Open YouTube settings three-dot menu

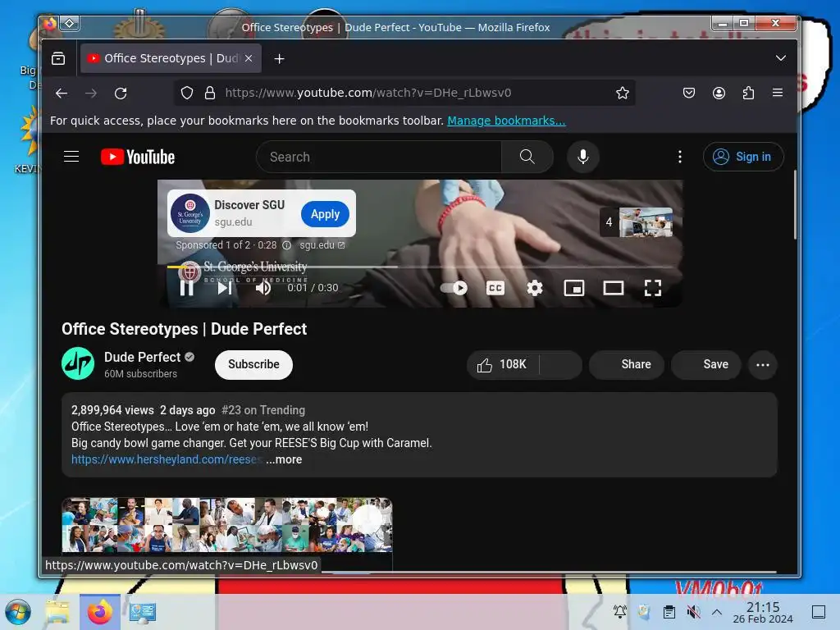coord(680,157)
